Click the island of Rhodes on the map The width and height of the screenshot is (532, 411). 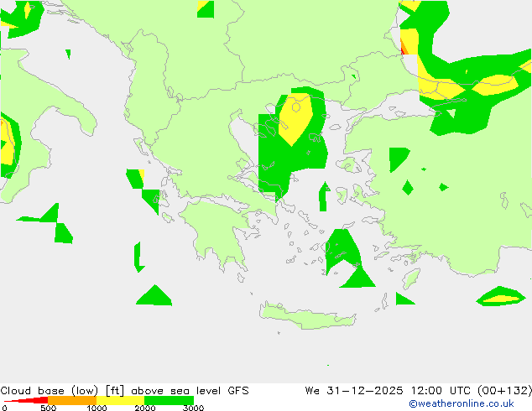411,278
